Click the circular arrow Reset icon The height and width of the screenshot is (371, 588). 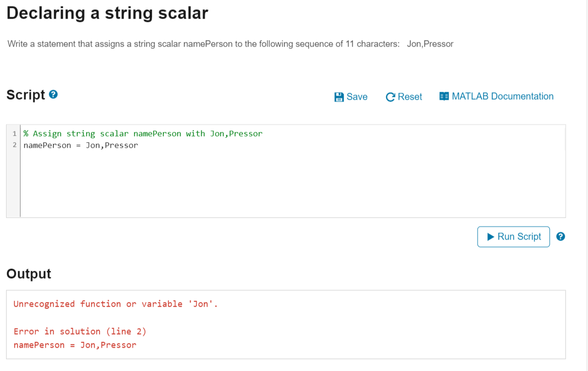coord(390,97)
